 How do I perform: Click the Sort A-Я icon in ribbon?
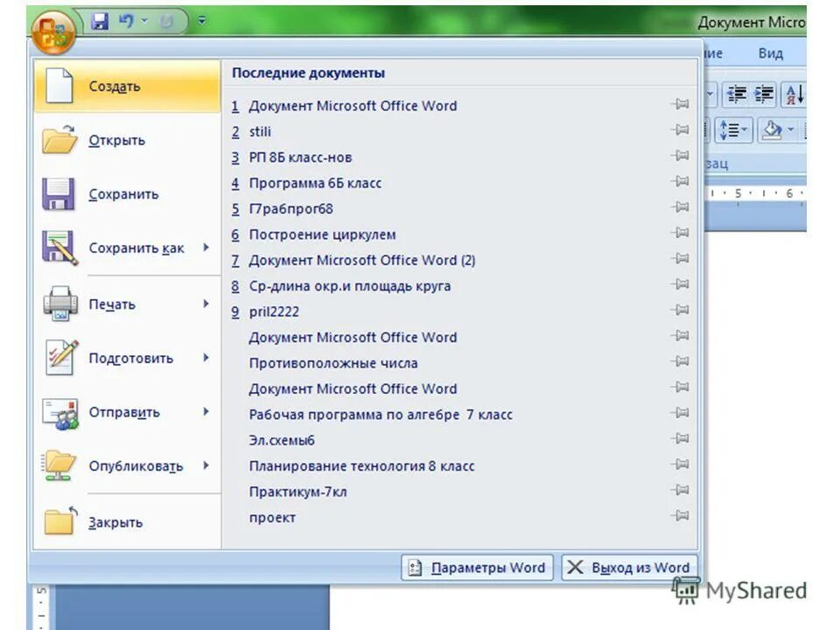point(794,95)
